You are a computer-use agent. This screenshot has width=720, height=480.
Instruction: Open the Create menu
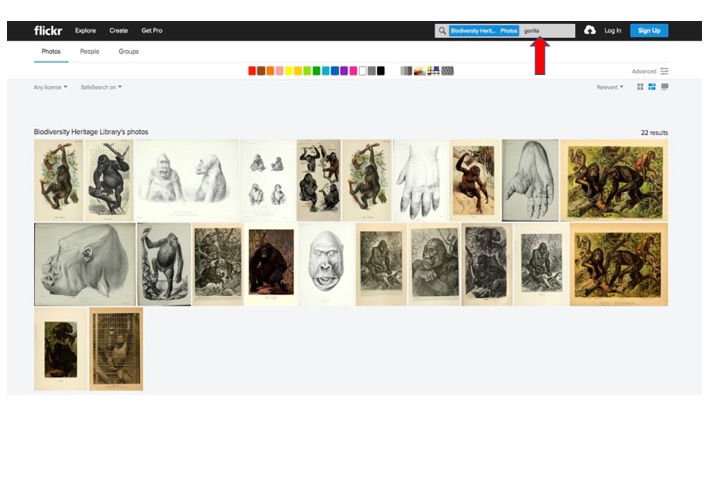[x=118, y=30]
